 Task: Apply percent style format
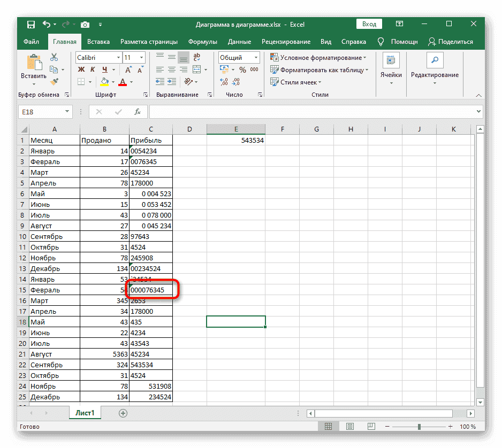pos(242,69)
